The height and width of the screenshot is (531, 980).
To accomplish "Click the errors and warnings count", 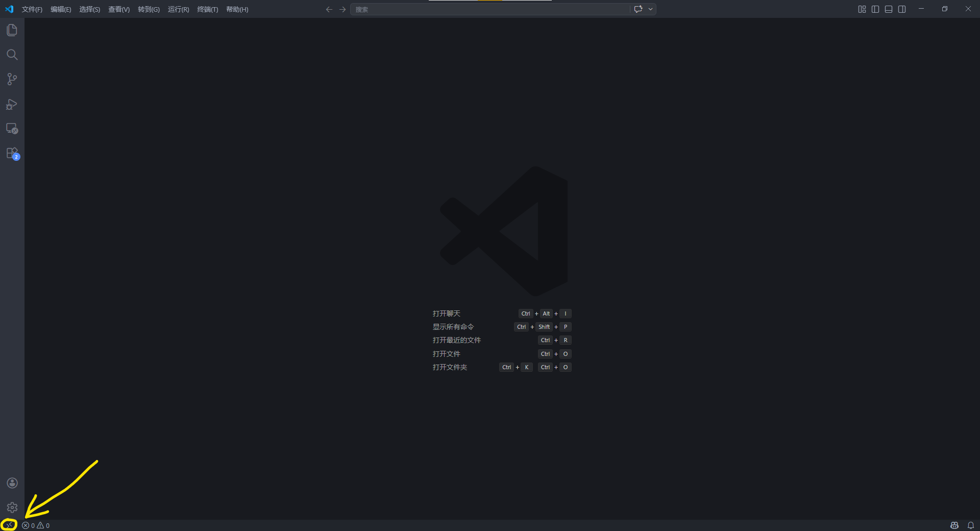I will coord(36,525).
